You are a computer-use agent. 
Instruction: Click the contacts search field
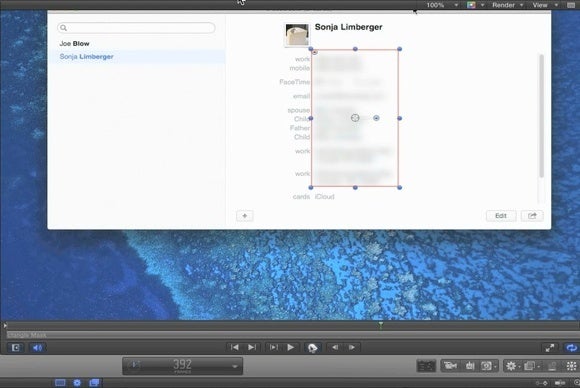[136, 28]
